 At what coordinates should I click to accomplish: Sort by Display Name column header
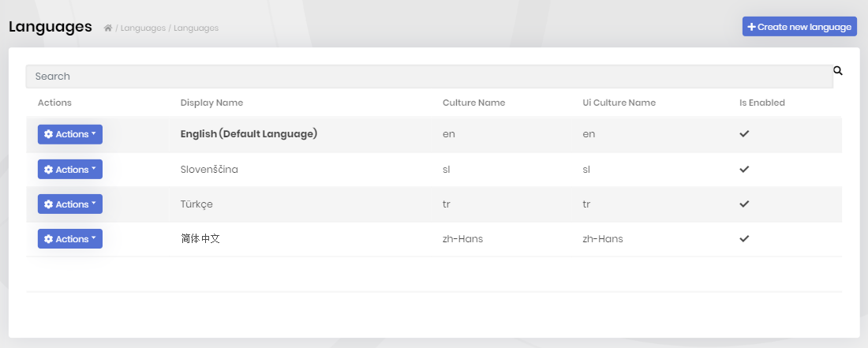[x=211, y=103]
